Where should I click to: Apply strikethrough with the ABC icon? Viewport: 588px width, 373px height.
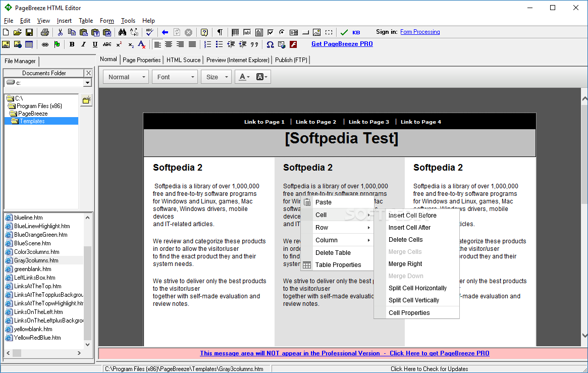coord(107,44)
